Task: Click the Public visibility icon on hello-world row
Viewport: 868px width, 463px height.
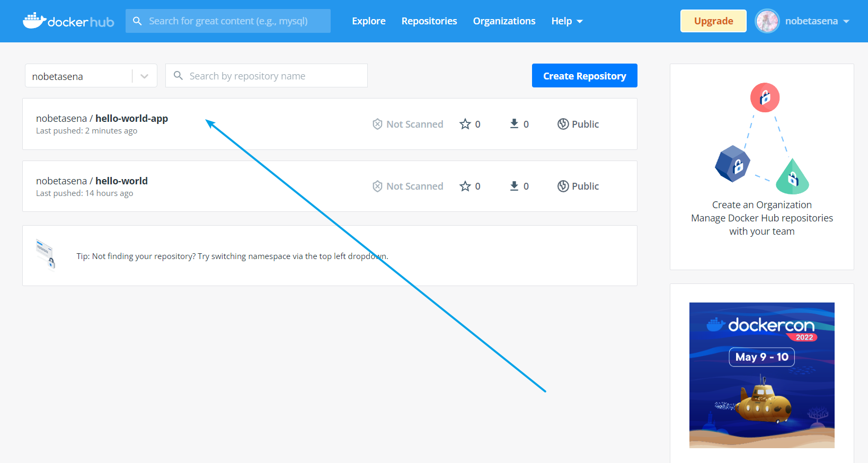Action: point(563,186)
